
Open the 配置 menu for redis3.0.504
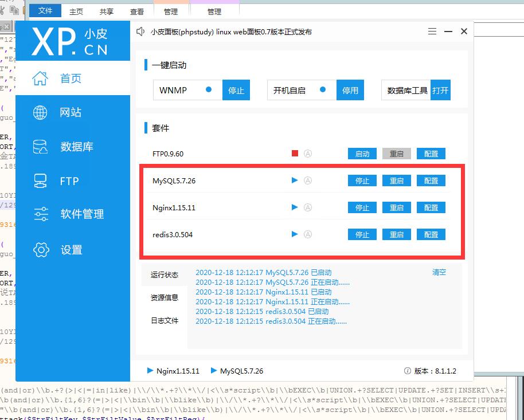coord(431,234)
